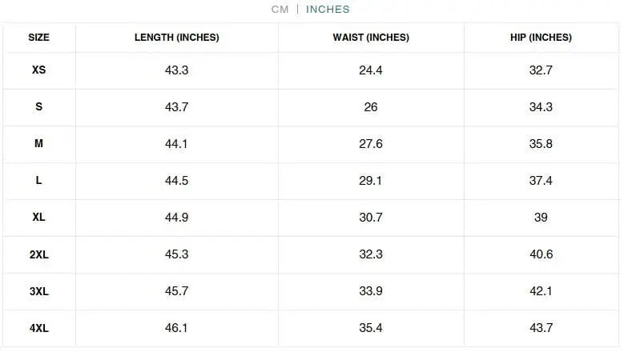Click waist value 32.3 for 2XL
624x364 pixels.
pyautogui.click(x=371, y=254)
